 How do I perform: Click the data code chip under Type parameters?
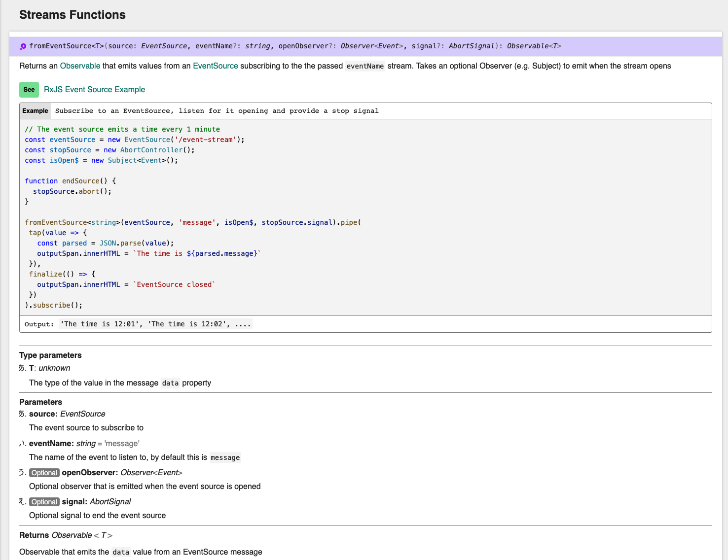pyautogui.click(x=170, y=383)
